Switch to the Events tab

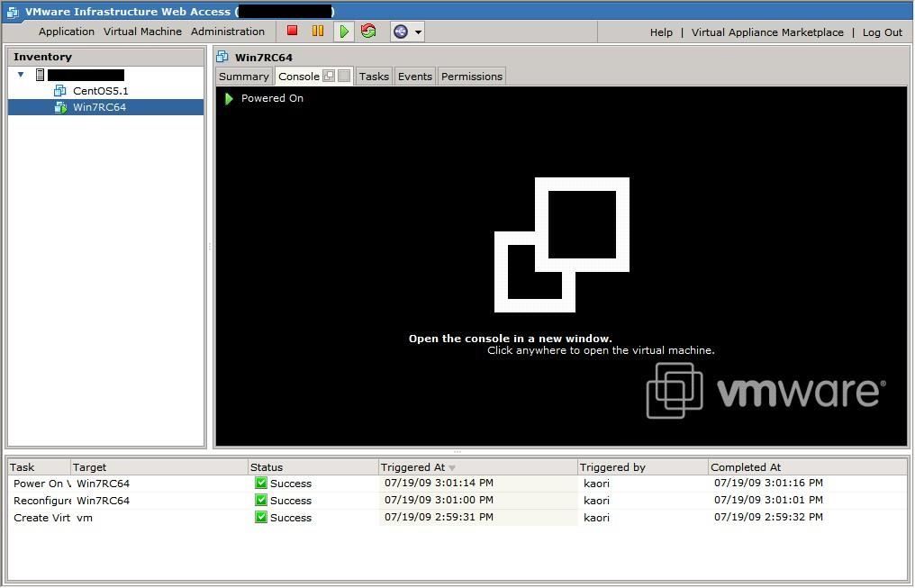[x=415, y=77]
